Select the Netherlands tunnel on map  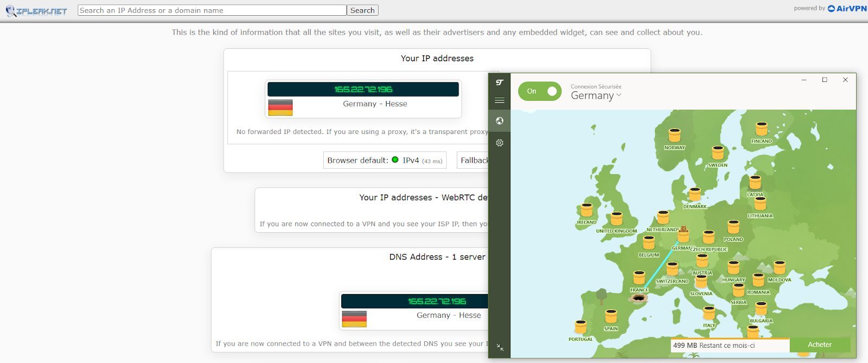click(x=663, y=218)
